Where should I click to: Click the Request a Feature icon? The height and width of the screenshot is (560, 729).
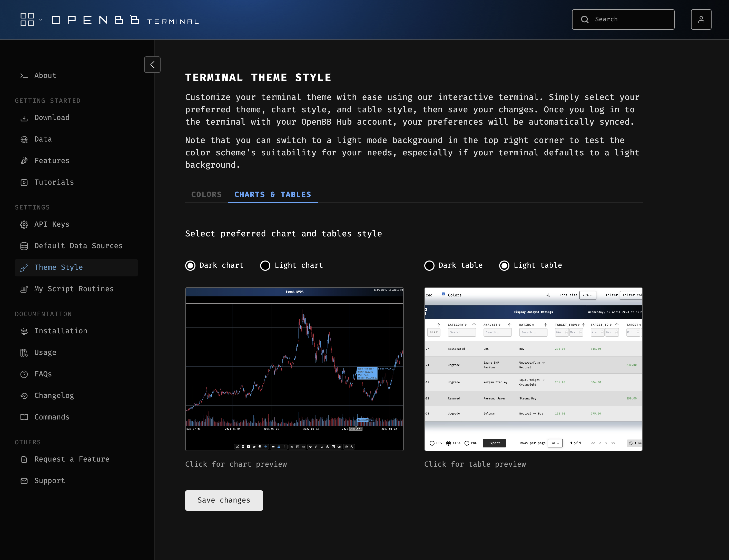coord(24,459)
